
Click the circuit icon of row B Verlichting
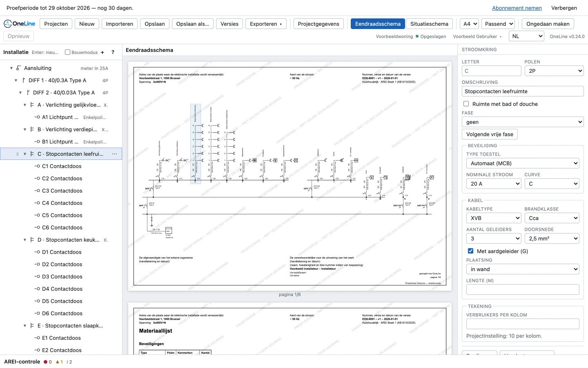[32, 130]
